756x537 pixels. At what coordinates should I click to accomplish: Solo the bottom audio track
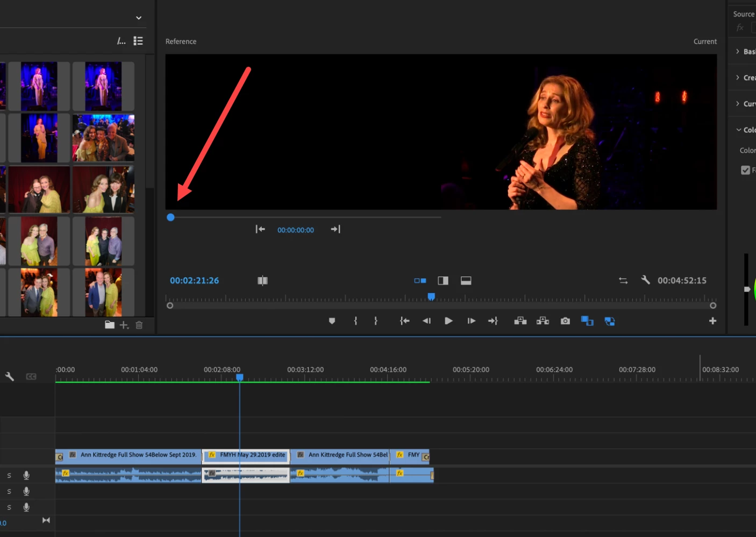9,507
